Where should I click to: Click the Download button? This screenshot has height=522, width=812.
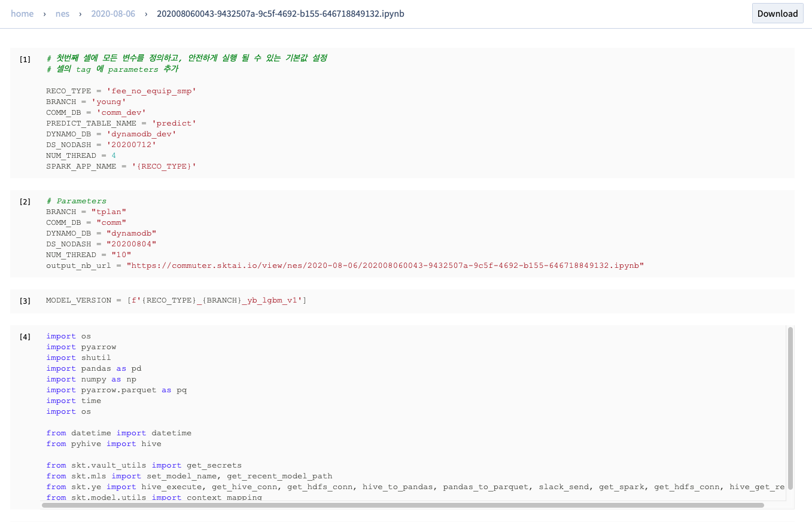pyautogui.click(x=777, y=13)
